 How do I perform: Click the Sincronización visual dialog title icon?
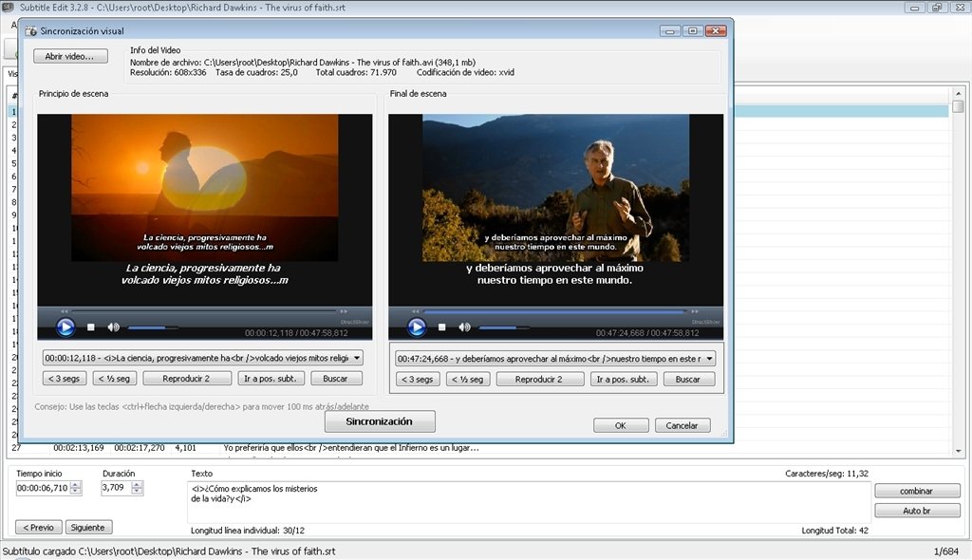(31, 31)
